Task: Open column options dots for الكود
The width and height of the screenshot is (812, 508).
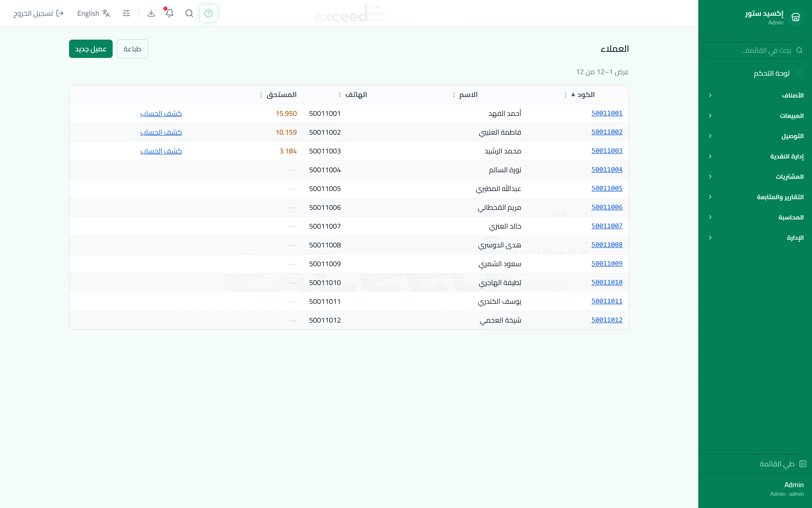Action: pyautogui.click(x=565, y=95)
